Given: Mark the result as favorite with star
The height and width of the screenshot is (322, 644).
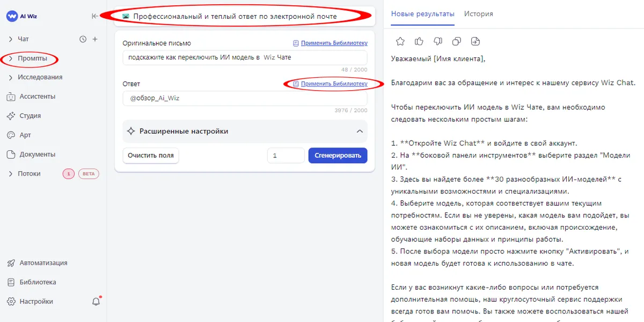Looking at the screenshot, I should point(400,41).
